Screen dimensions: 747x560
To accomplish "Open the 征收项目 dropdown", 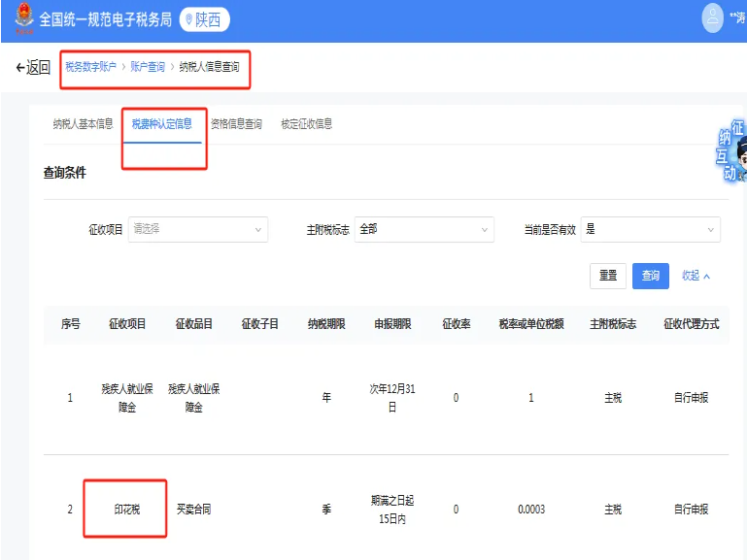I will click(197, 229).
